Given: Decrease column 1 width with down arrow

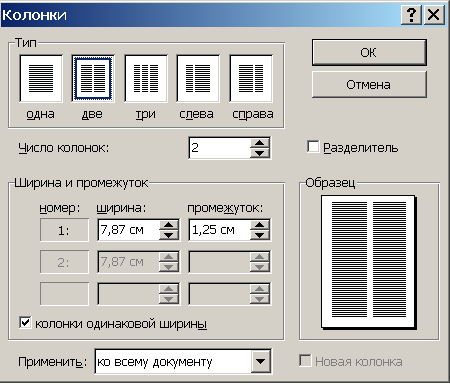Looking at the screenshot, I should pos(168,235).
